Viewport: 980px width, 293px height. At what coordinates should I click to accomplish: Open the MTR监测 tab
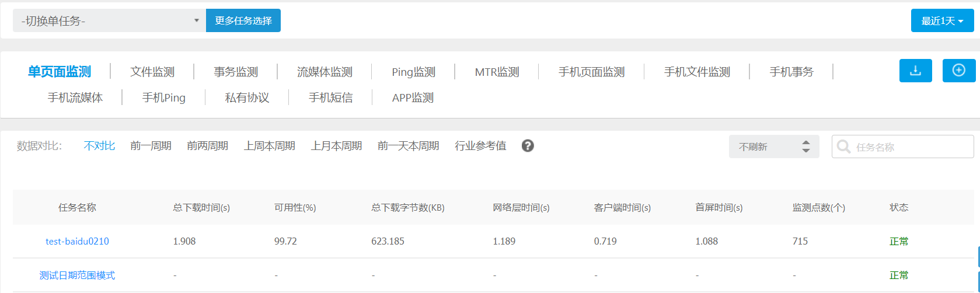click(x=497, y=72)
